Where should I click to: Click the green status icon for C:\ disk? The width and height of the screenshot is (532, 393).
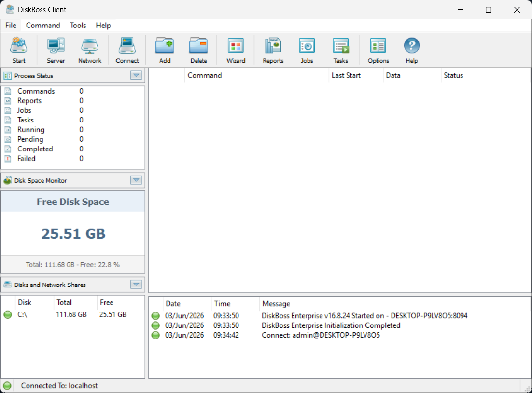point(8,315)
